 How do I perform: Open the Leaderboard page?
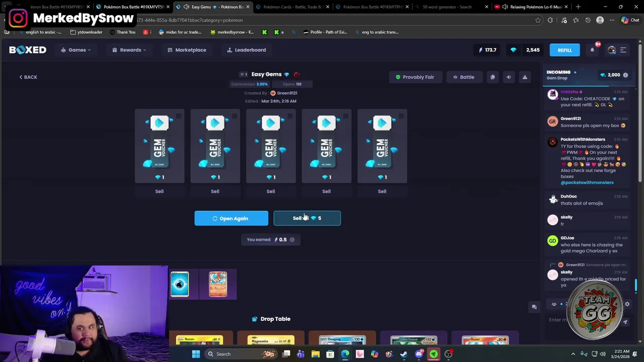pyautogui.click(x=247, y=50)
